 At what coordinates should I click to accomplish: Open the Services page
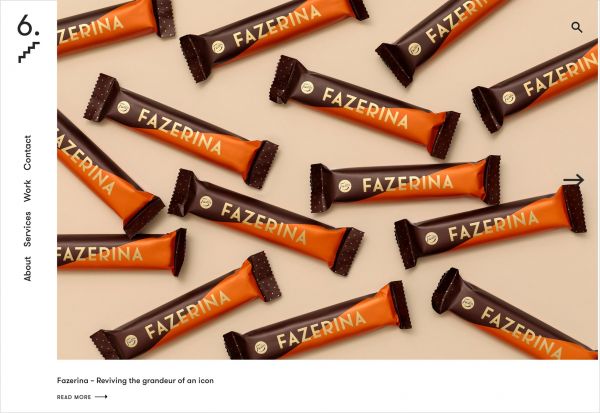(x=27, y=229)
